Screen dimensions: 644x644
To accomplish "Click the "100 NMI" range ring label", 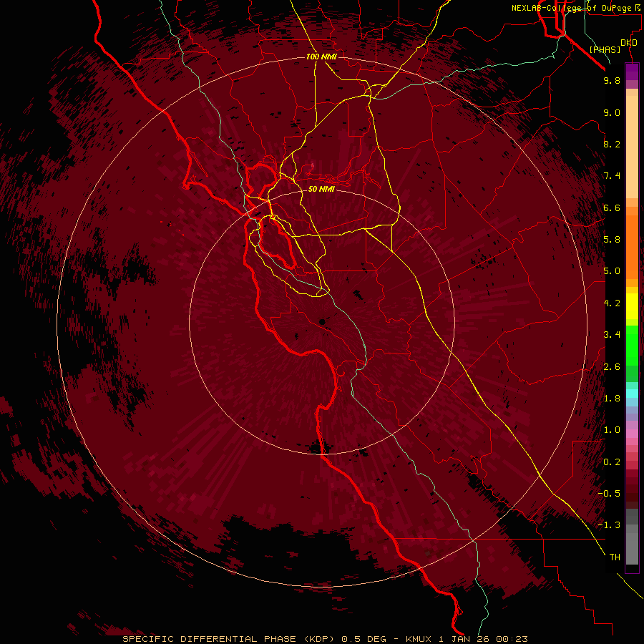I will [x=321, y=57].
